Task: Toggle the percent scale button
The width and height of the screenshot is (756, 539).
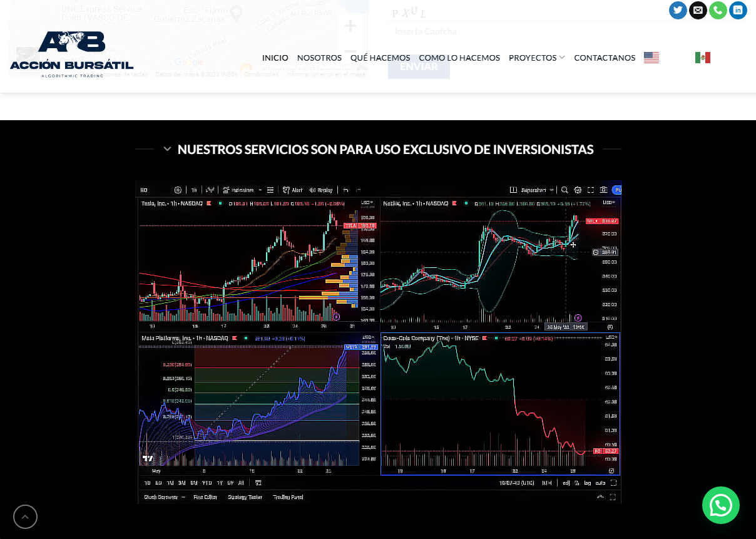Action: [576, 483]
